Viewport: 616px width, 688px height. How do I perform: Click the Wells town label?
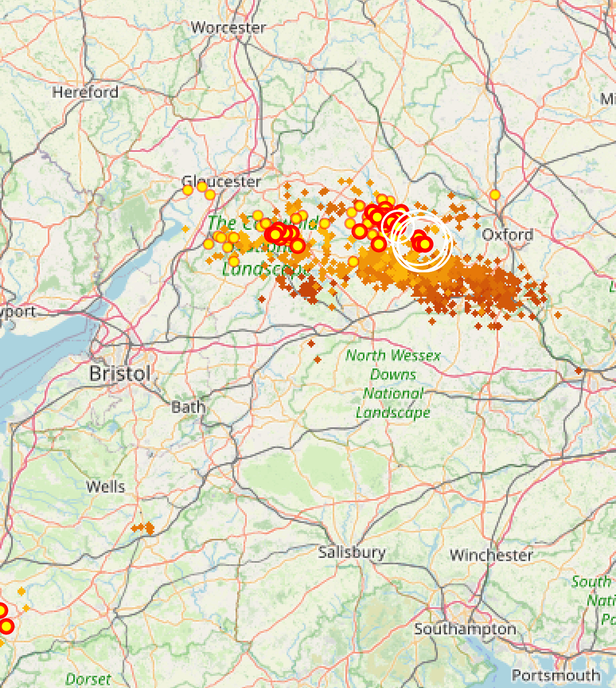(x=106, y=487)
